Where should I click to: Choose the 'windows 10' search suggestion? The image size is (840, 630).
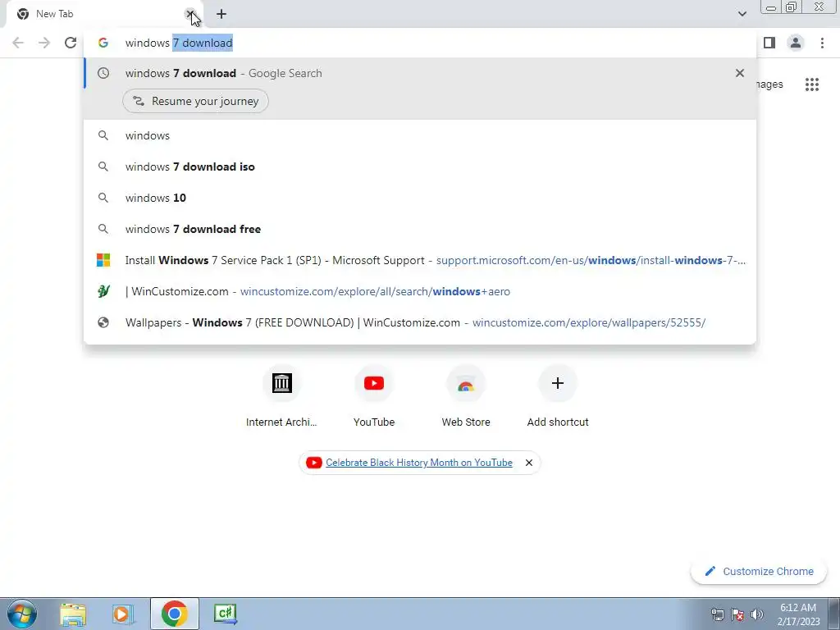pyautogui.click(x=420, y=198)
